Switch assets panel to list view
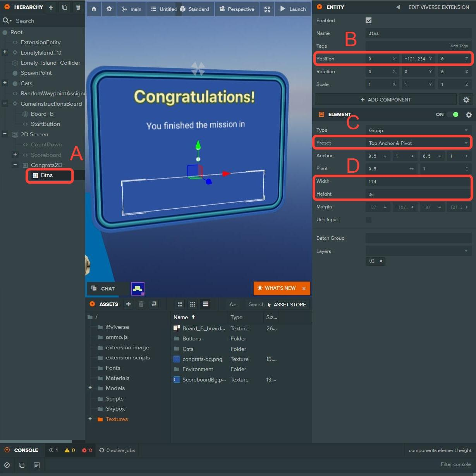Viewport: 476px width, 476px height. click(205, 304)
